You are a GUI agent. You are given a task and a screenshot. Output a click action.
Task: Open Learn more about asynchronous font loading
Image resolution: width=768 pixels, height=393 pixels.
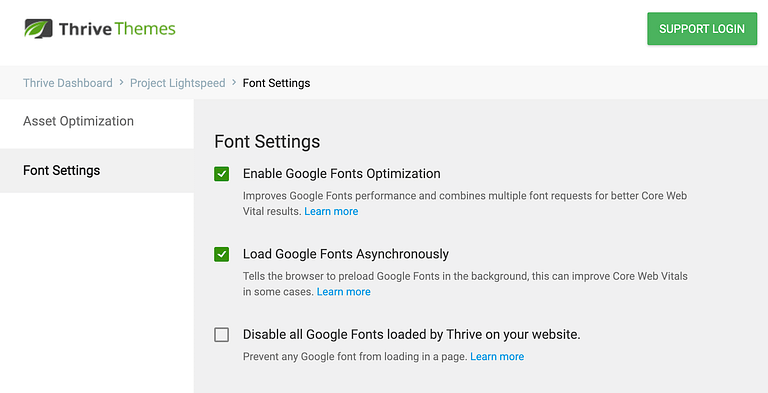pyautogui.click(x=343, y=292)
